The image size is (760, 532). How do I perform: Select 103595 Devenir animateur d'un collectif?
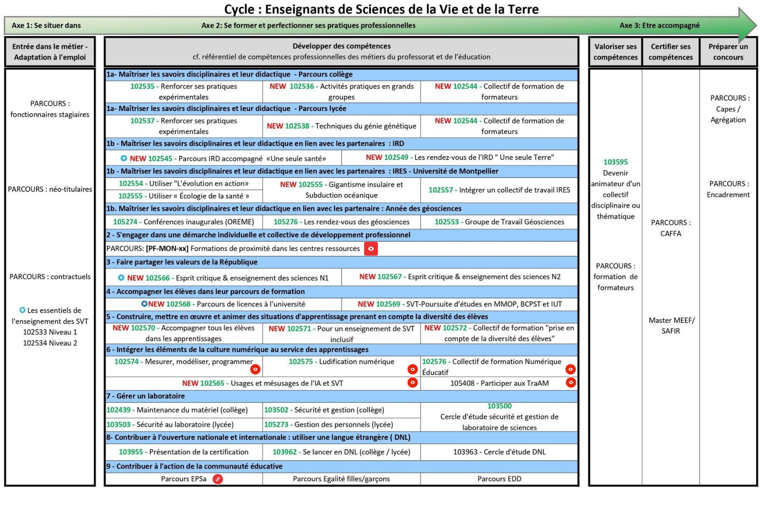coord(615,189)
